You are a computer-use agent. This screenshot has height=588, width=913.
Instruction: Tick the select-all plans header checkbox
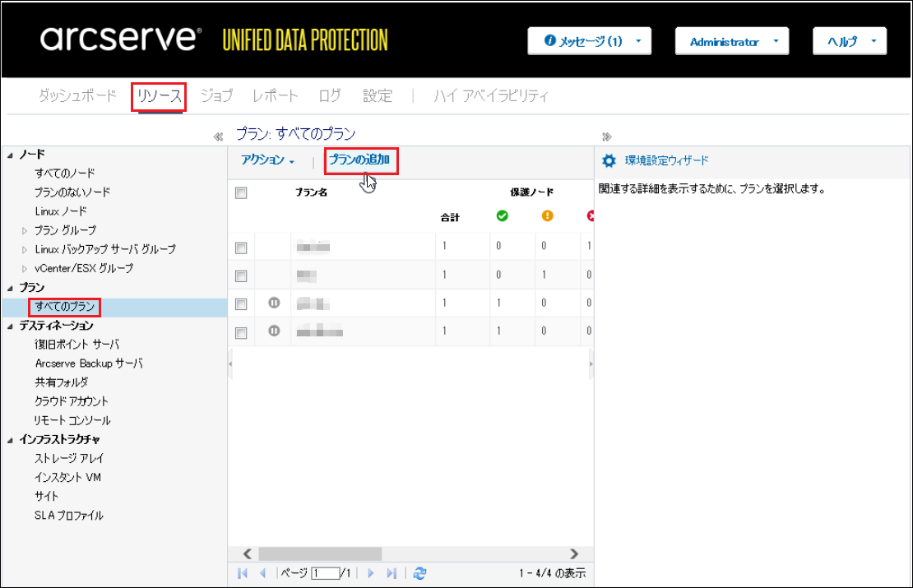241,192
